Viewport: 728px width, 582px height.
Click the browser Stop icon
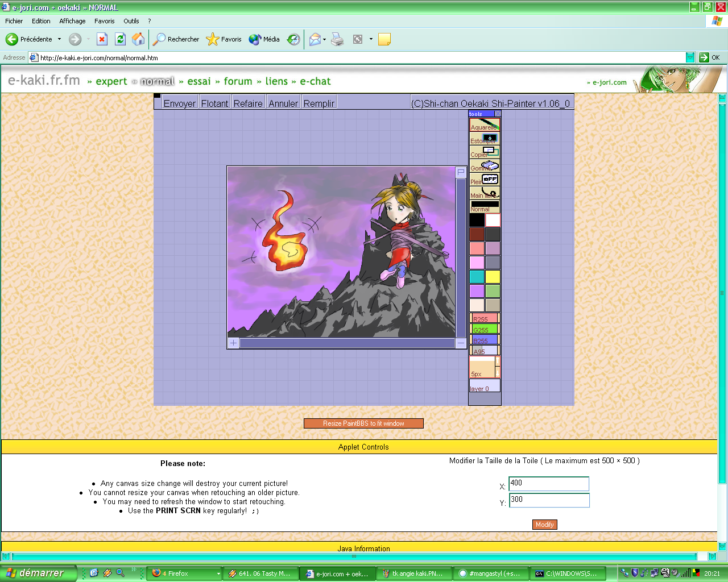(x=102, y=39)
